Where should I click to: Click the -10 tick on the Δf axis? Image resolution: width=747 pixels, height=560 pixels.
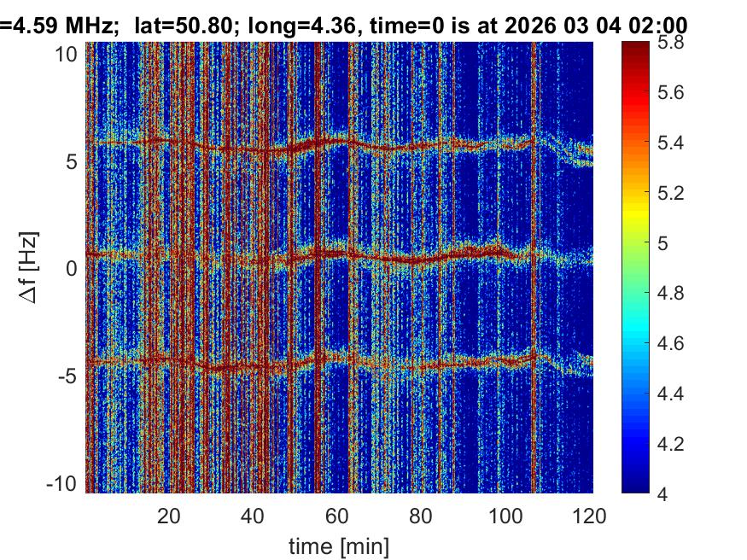(65, 482)
